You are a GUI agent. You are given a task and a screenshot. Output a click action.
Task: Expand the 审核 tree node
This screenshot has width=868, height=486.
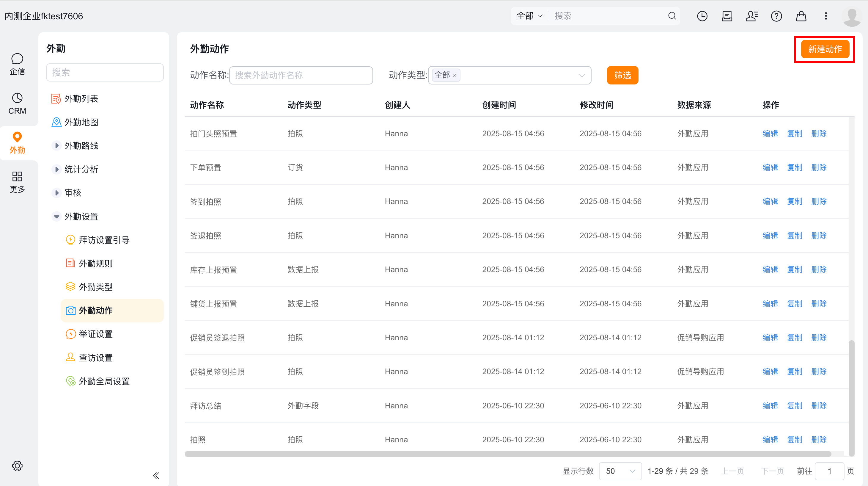pos(56,193)
